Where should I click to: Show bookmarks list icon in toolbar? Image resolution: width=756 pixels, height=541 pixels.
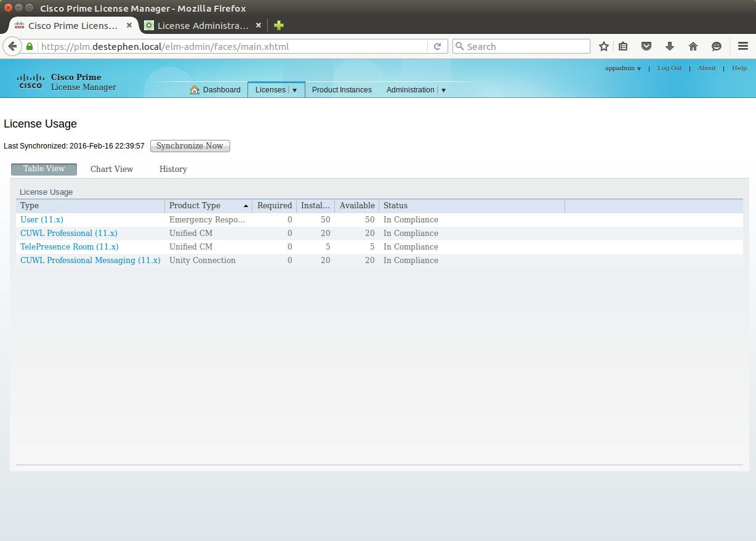click(623, 46)
